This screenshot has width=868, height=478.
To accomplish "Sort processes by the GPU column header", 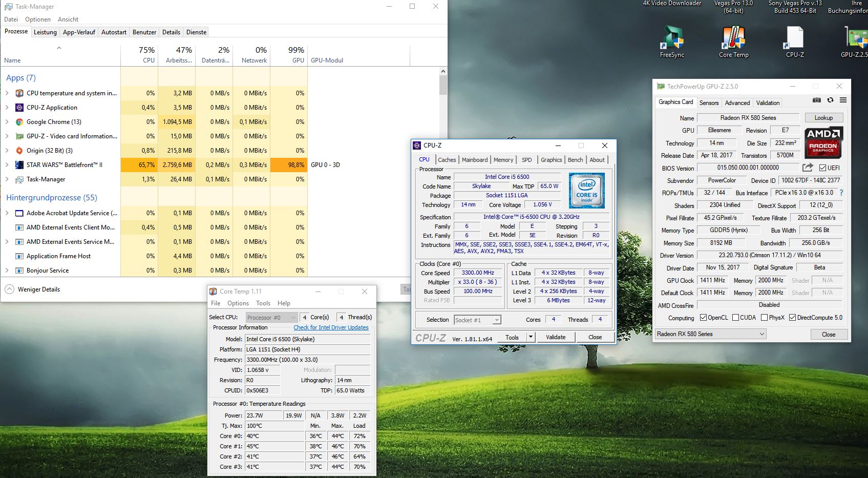I will pyautogui.click(x=289, y=55).
